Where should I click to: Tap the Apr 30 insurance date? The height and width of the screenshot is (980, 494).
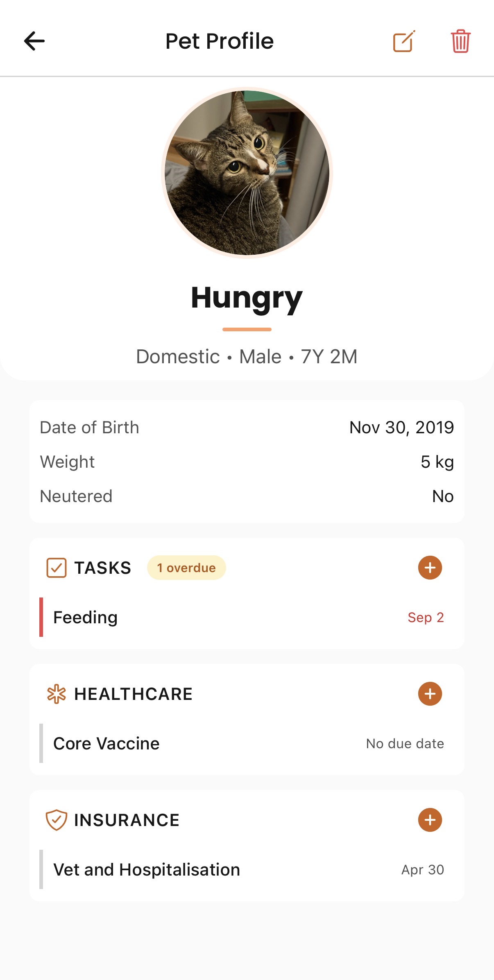tap(422, 869)
